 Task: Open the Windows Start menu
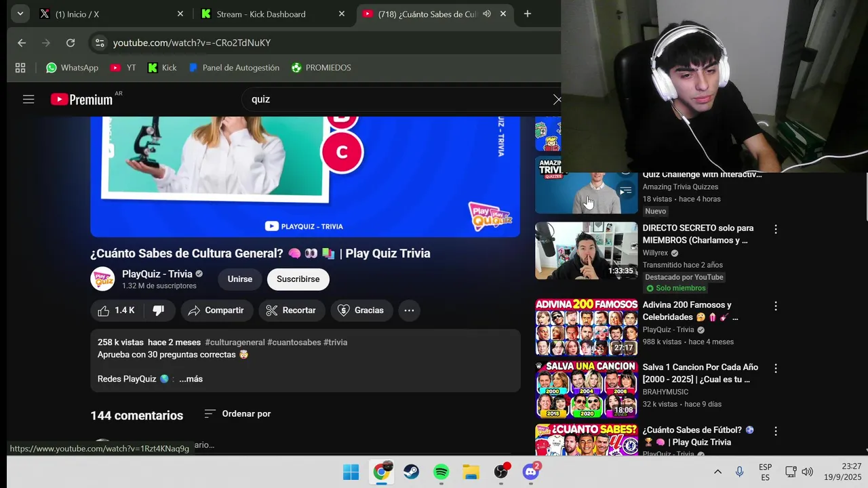tap(351, 472)
